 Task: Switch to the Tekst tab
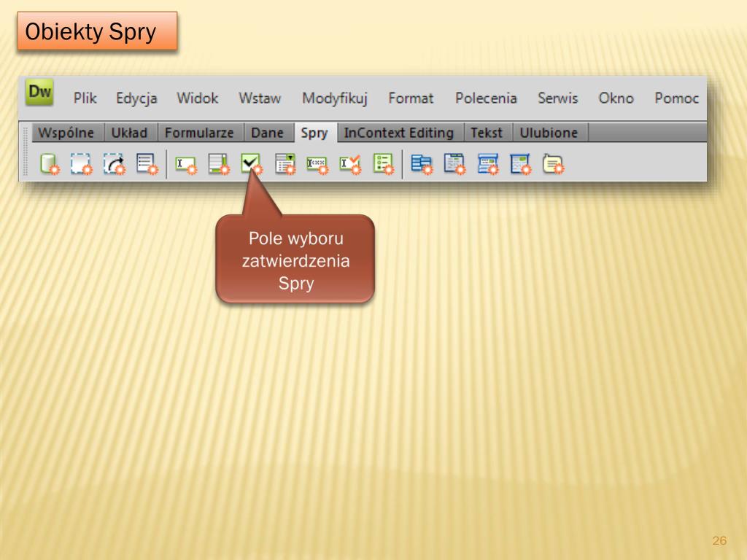point(487,133)
